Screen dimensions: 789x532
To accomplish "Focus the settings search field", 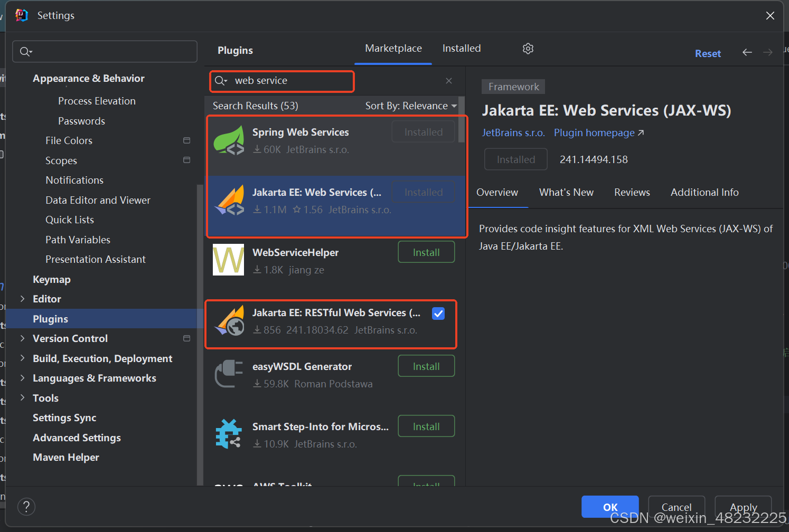I will tap(105, 51).
